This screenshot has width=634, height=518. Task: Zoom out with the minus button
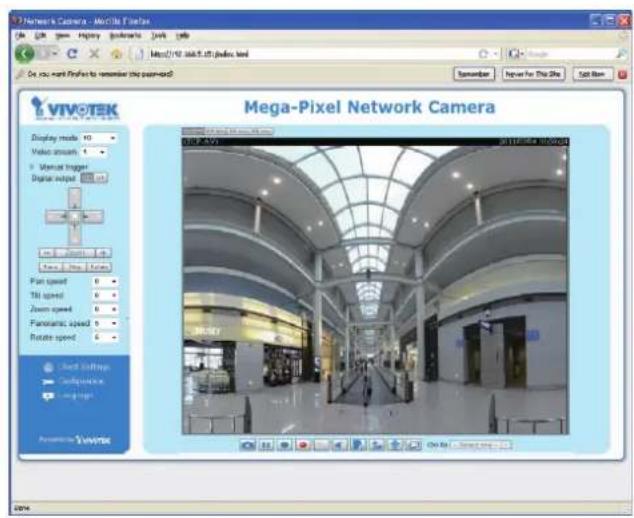[x=46, y=253]
